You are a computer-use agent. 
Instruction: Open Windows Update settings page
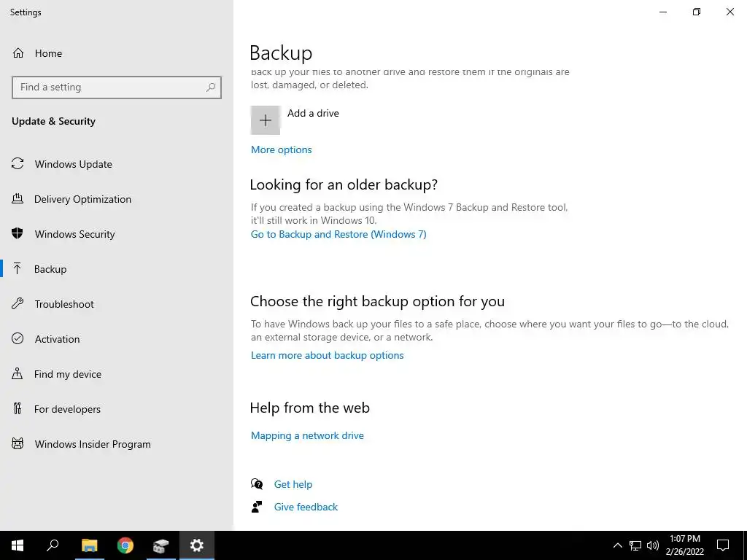(74, 164)
